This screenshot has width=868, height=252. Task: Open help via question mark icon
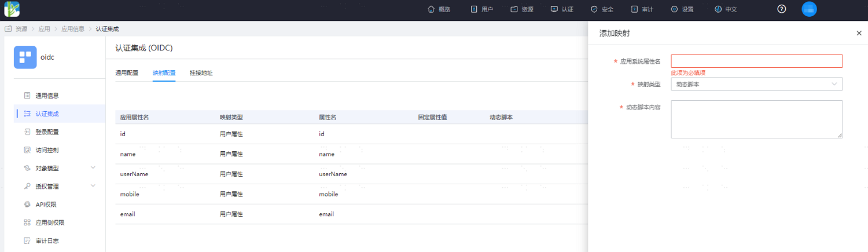pyautogui.click(x=782, y=9)
